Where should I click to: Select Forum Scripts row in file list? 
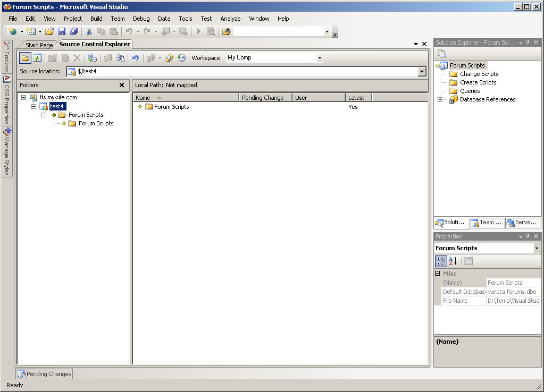[x=280, y=107]
